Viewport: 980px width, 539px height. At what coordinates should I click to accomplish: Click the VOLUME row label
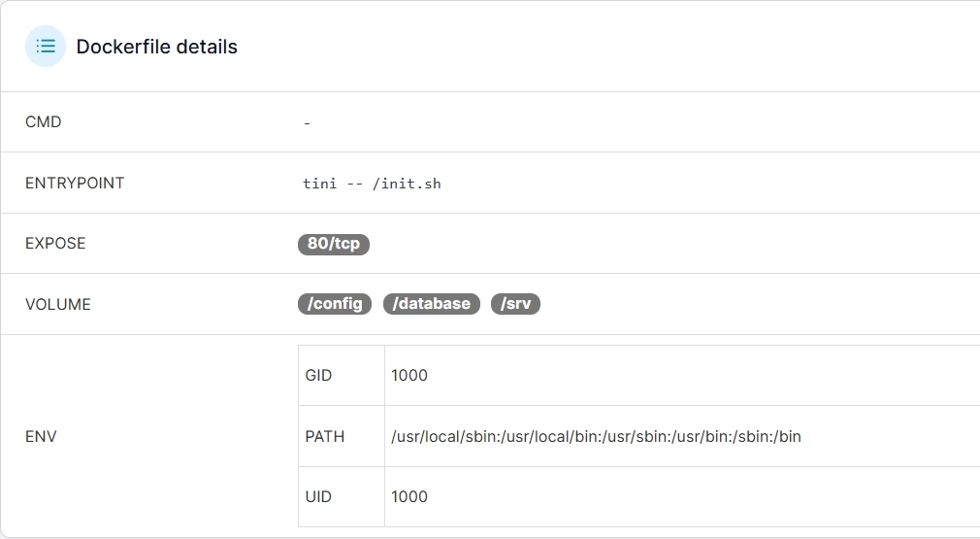[x=58, y=304]
